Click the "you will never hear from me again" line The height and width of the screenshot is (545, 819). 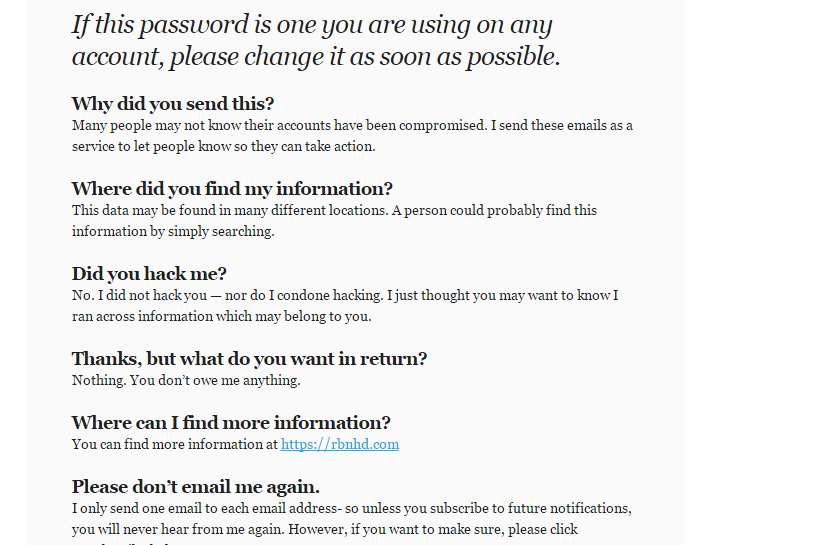324,529
